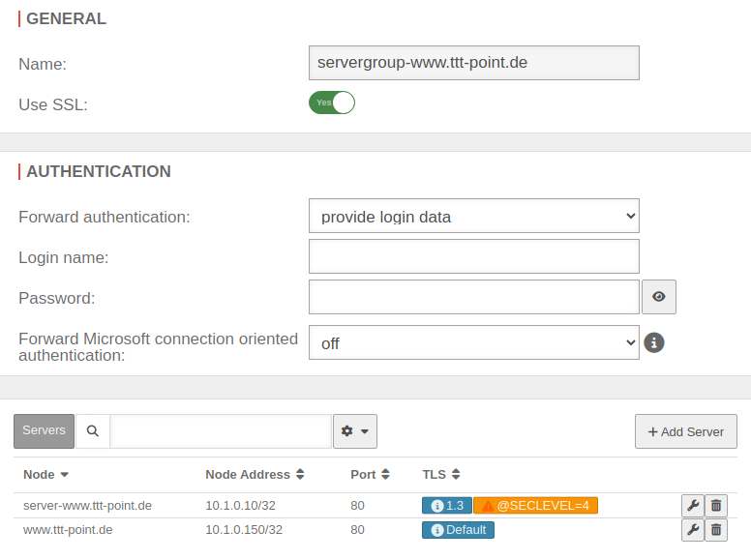Open Forward Microsoft connection oriented authentication dropdown

coord(473,342)
